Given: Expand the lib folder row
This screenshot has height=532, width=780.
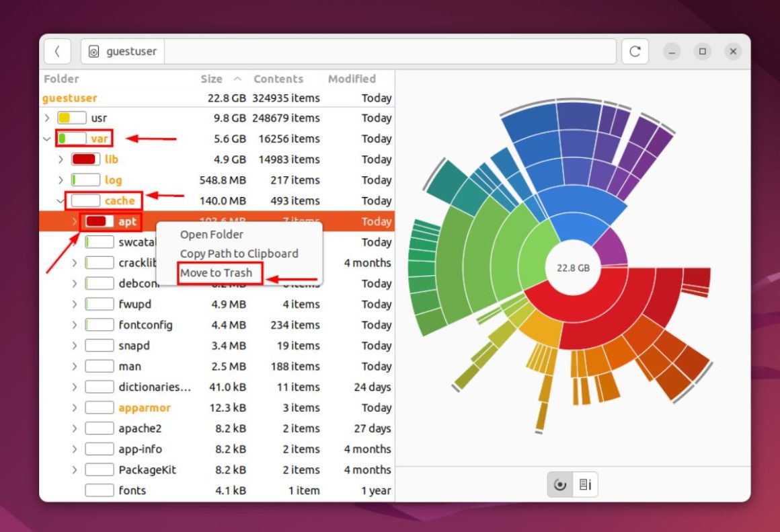Looking at the screenshot, I should [61, 159].
